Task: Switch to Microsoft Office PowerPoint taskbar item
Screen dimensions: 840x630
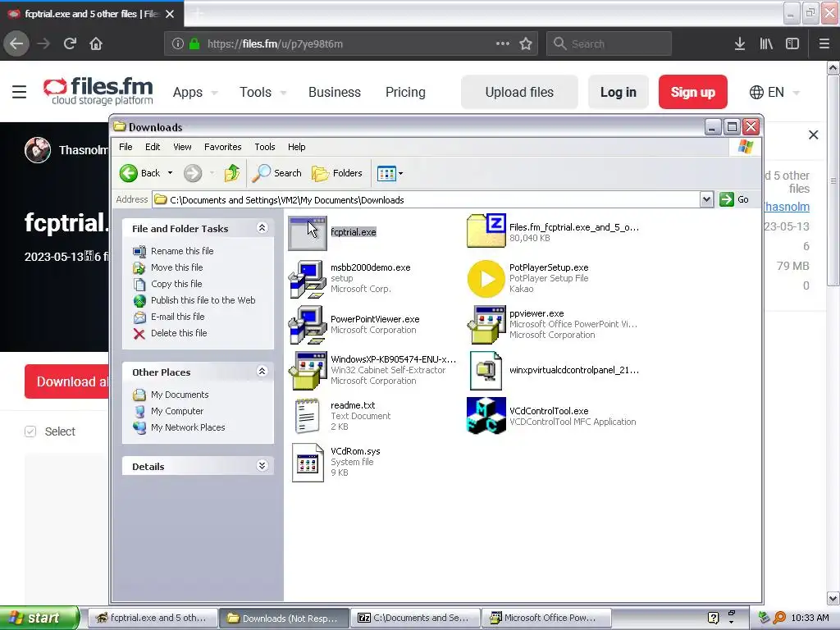Action: click(546, 618)
